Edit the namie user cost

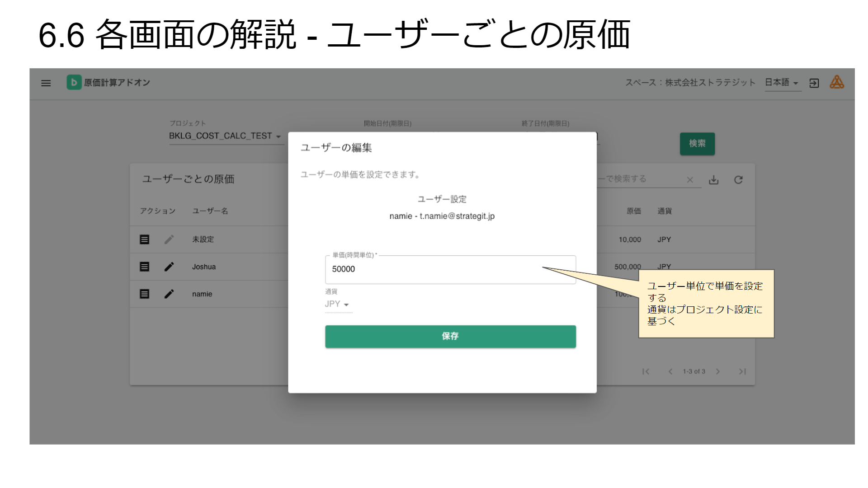169,294
